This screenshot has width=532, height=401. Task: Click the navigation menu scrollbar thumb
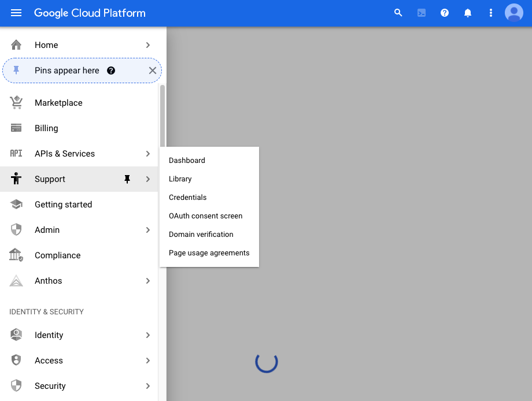(162, 116)
